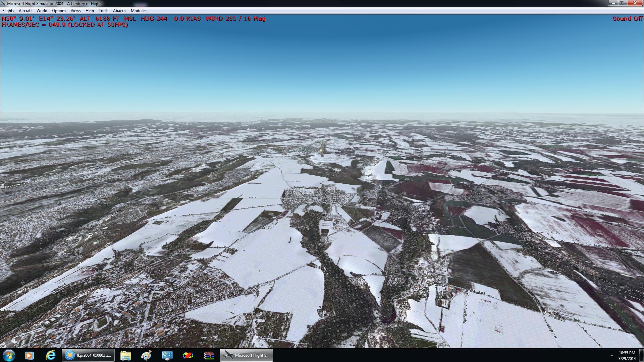Click the Windows Start orb
The width and height of the screenshot is (644, 362).
(8, 355)
